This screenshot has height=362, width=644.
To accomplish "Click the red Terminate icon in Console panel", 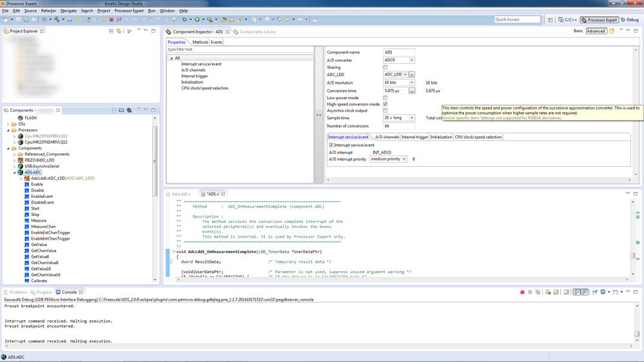I will (522, 292).
